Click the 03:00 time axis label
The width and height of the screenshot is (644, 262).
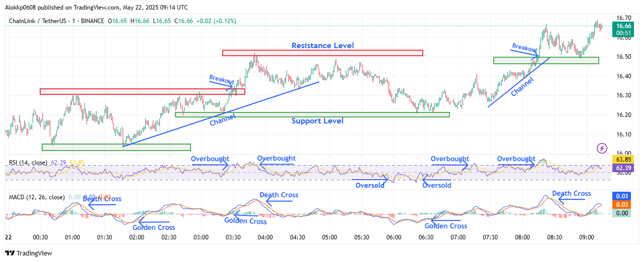201,237
